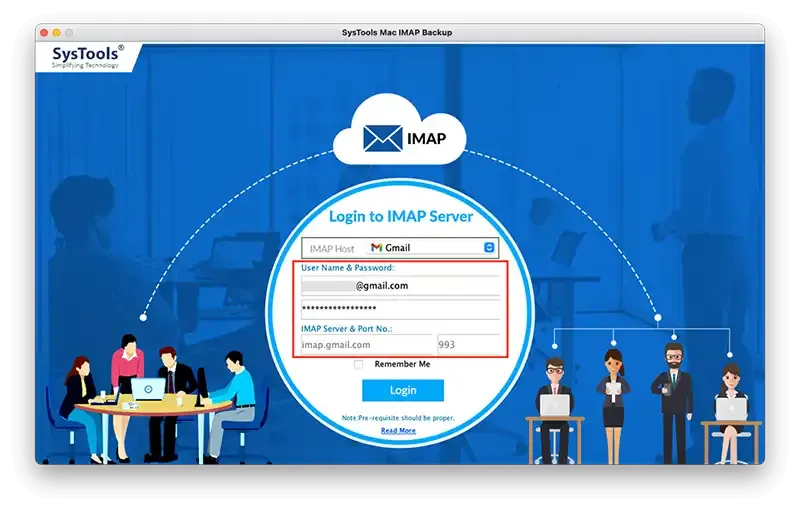Click the blue Login button
Viewport: 800px width, 511px height.
[x=403, y=390]
